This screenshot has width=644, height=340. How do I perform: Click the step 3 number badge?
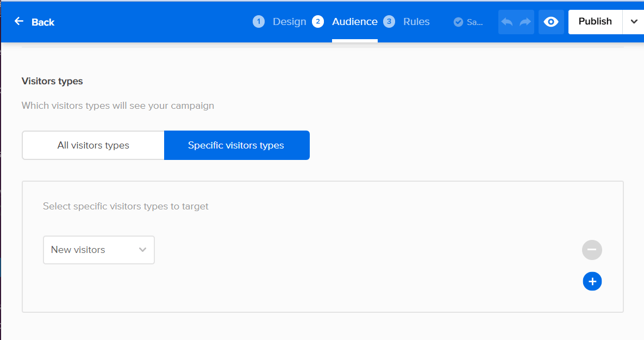coord(389,22)
